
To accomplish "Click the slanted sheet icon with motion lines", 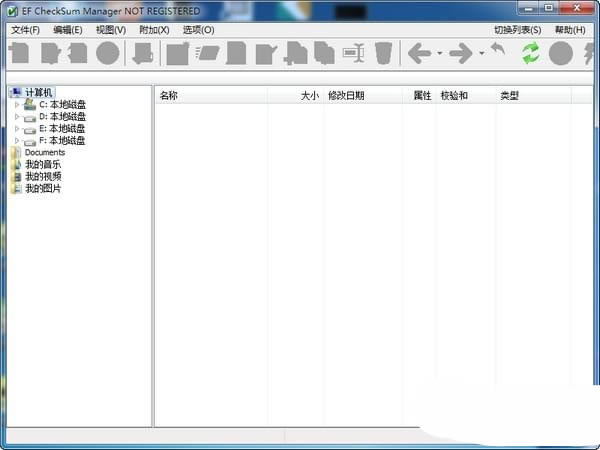I will click(x=207, y=53).
